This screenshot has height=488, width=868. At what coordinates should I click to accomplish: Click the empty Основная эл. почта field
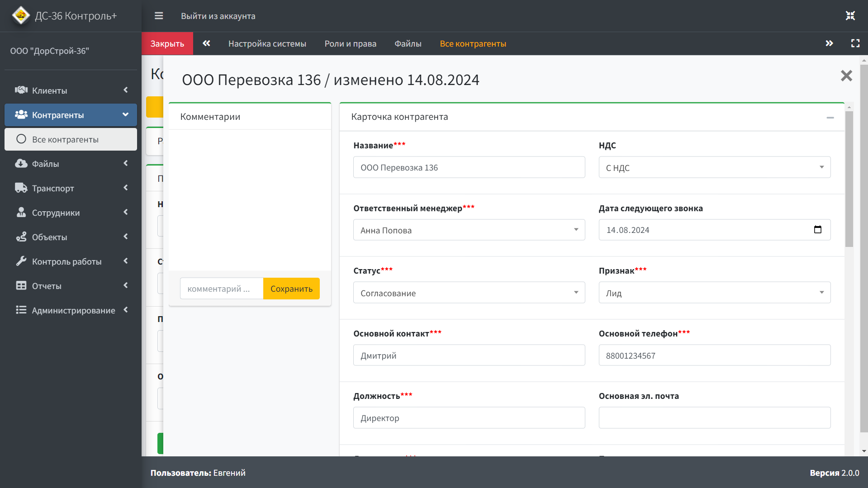[715, 418]
